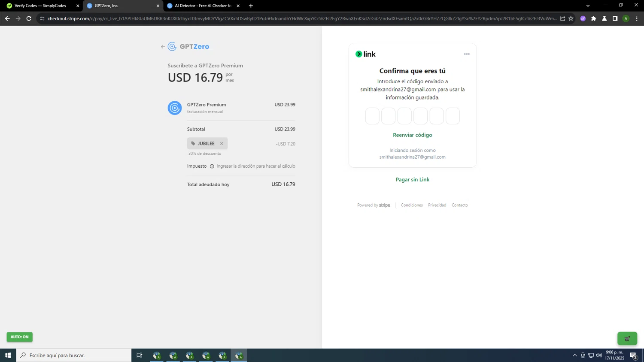This screenshot has height=362, width=644.
Task: Close the AI Detector tab
Action: click(238, 6)
